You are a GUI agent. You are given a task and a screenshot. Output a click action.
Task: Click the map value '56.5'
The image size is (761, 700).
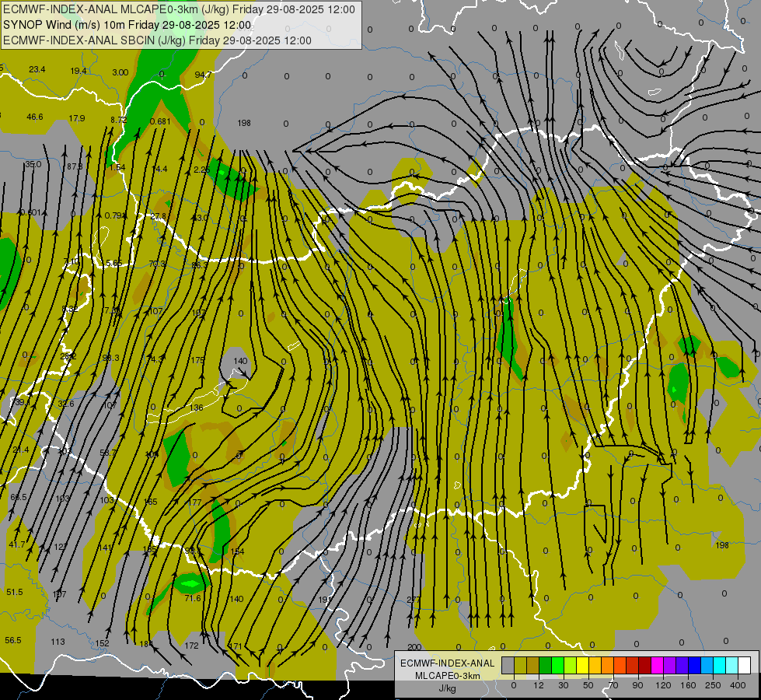pyautogui.click(x=13, y=640)
